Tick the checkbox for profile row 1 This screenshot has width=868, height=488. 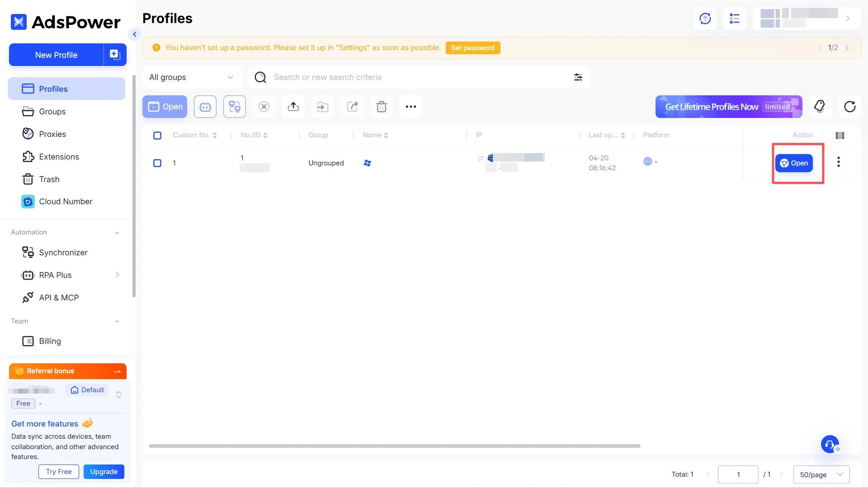coord(157,163)
